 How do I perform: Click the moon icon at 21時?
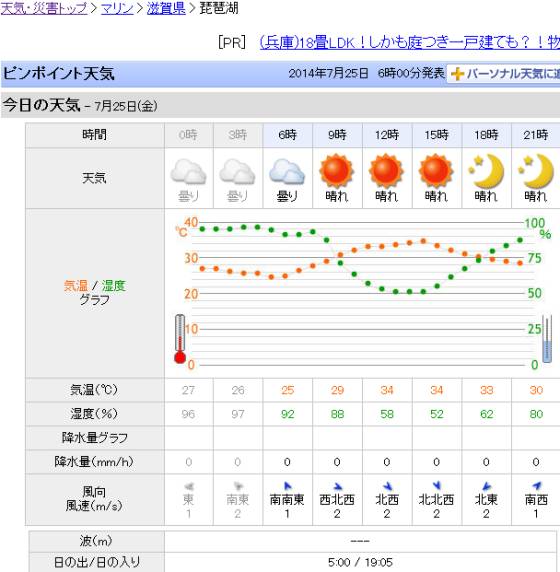[536, 171]
